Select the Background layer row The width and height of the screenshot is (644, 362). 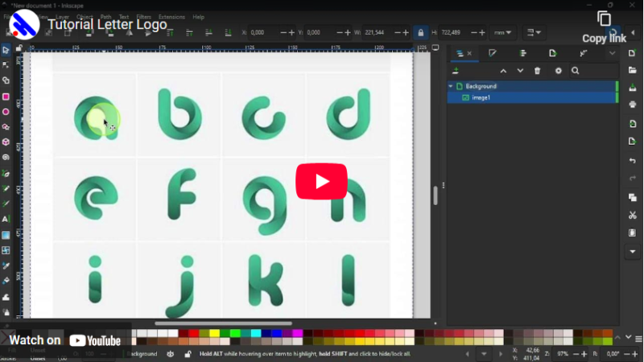coord(533,86)
